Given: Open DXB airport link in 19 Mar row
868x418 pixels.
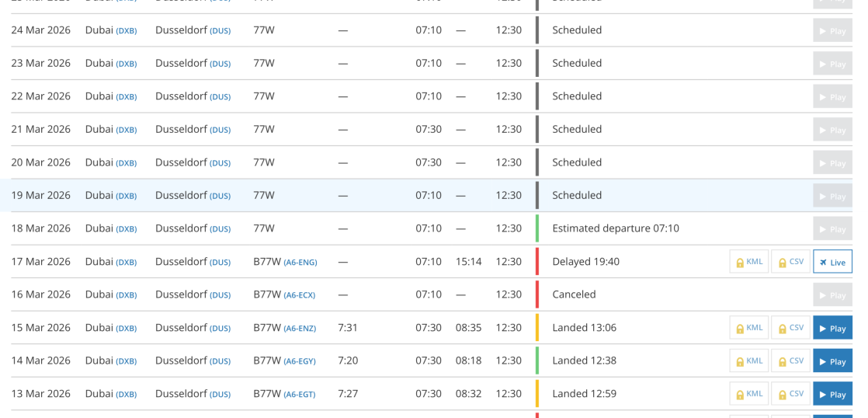Looking at the screenshot, I should tap(127, 197).
